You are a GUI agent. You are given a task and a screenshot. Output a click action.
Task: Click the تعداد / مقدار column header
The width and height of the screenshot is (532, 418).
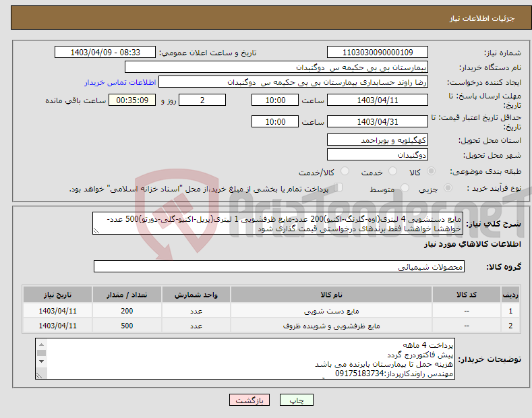click(x=127, y=295)
